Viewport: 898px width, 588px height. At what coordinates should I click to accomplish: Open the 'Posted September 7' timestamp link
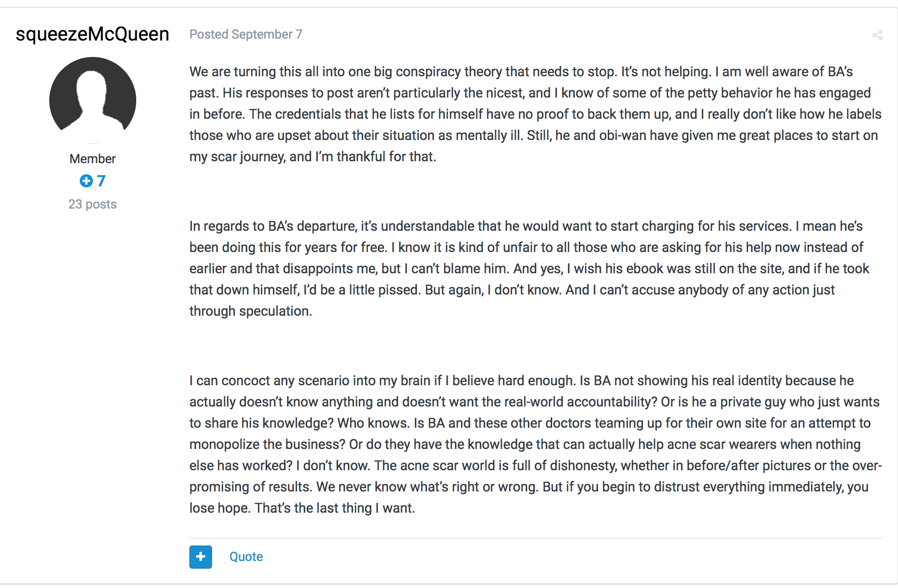pyautogui.click(x=246, y=34)
